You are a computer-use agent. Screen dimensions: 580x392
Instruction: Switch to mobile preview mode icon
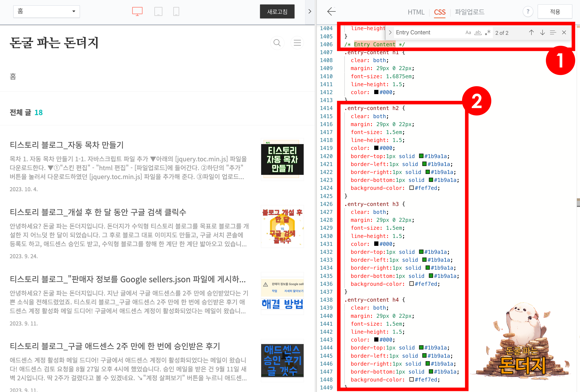[176, 11]
